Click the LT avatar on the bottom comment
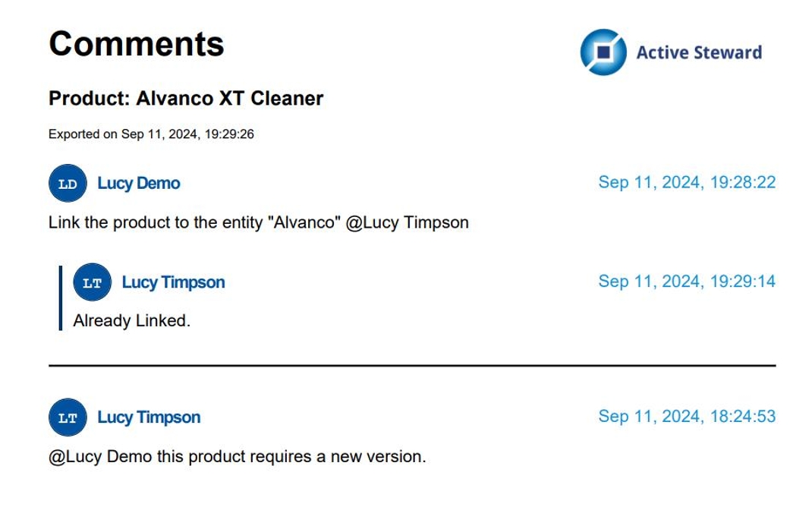Viewport: 812px width, 510px height. (x=68, y=417)
